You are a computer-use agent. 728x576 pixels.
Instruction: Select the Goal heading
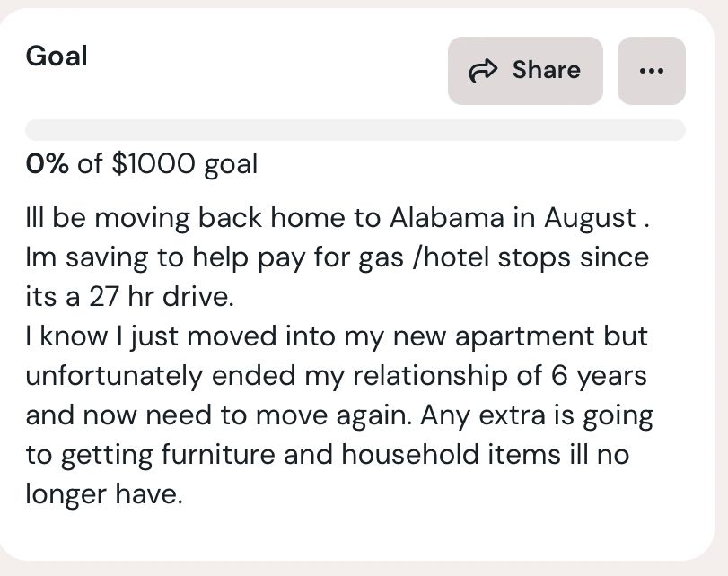57,57
